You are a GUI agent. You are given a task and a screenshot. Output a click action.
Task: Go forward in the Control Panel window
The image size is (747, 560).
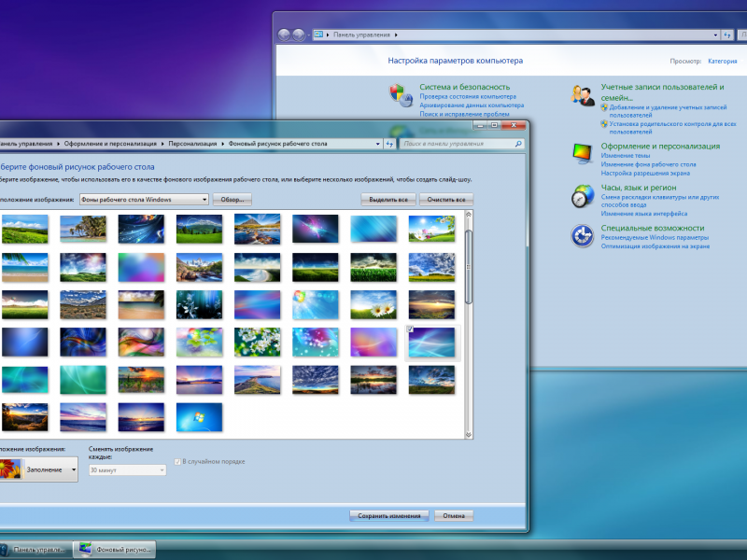tap(299, 35)
